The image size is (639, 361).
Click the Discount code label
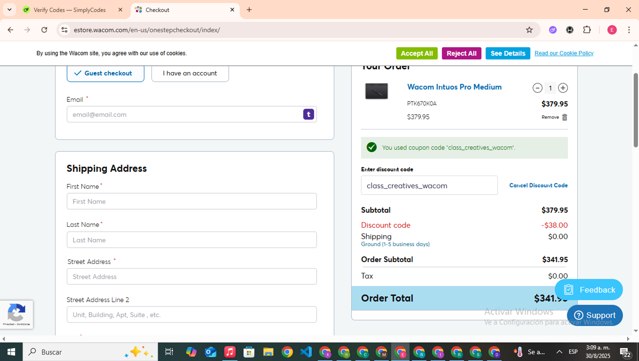pos(386,225)
